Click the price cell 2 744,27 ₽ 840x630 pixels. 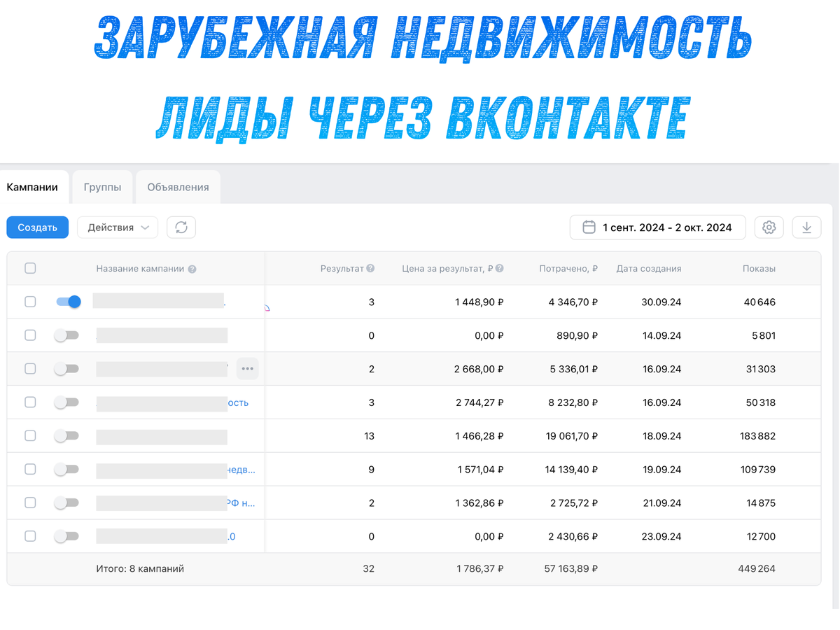pyautogui.click(x=479, y=402)
